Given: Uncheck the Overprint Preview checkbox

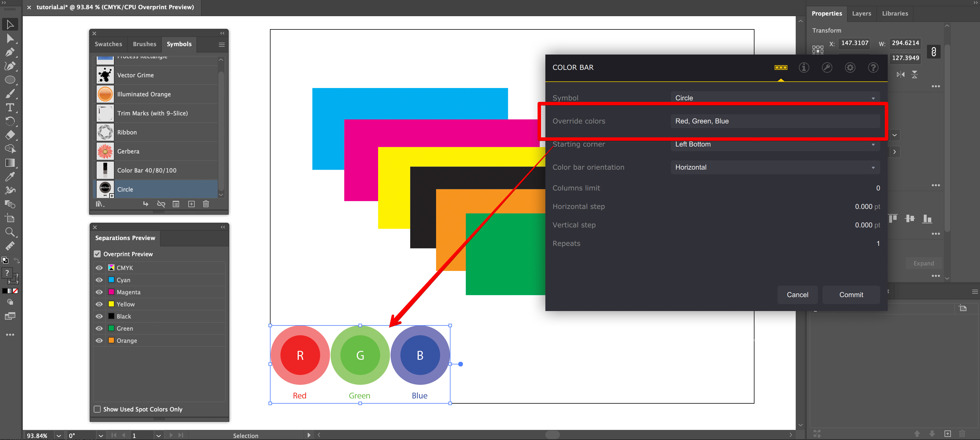Looking at the screenshot, I should (x=97, y=254).
